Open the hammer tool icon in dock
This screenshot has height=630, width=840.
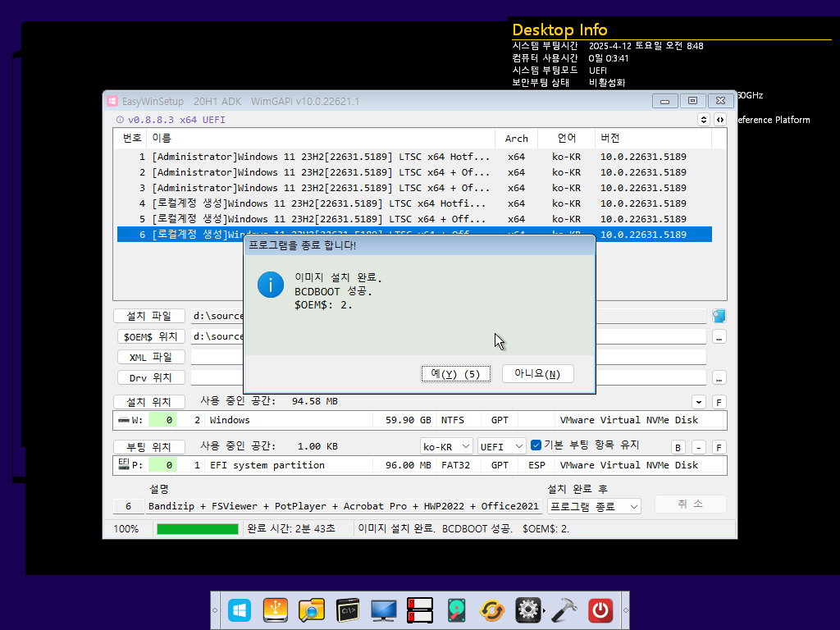564,610
